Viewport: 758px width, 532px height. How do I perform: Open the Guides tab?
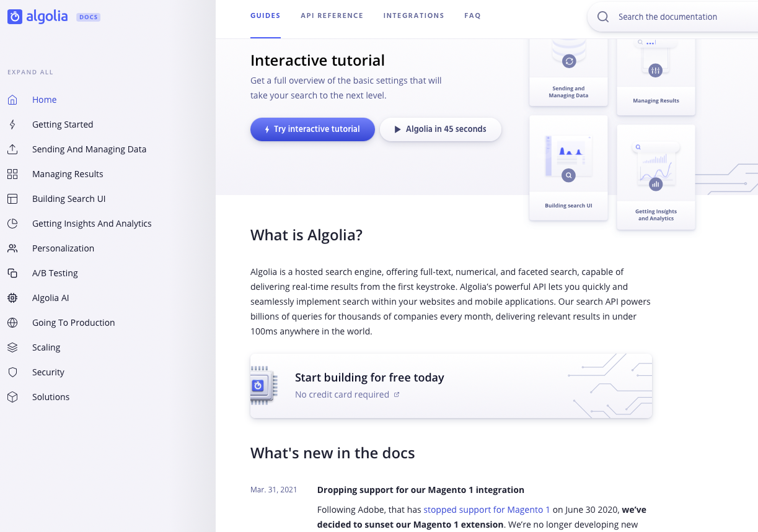(265, 15)
